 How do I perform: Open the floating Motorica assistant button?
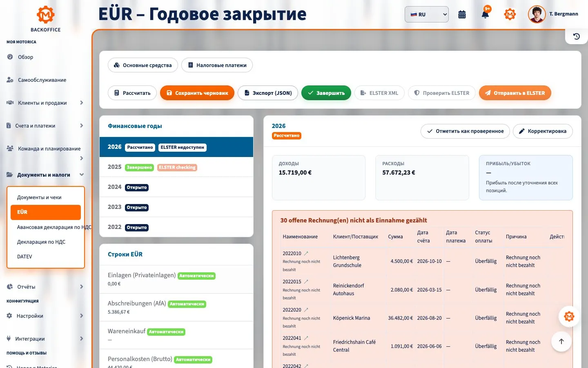click(569, 316)
